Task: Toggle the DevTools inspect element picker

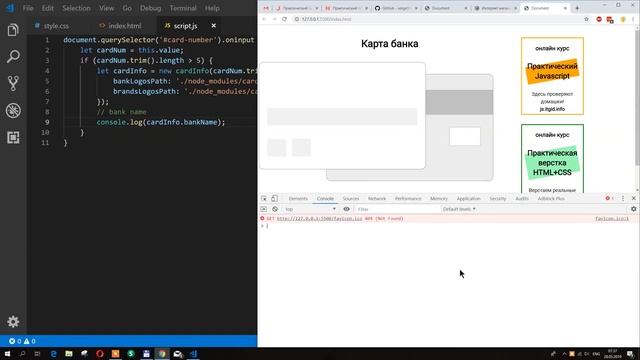Action: [x=264, y=198]
